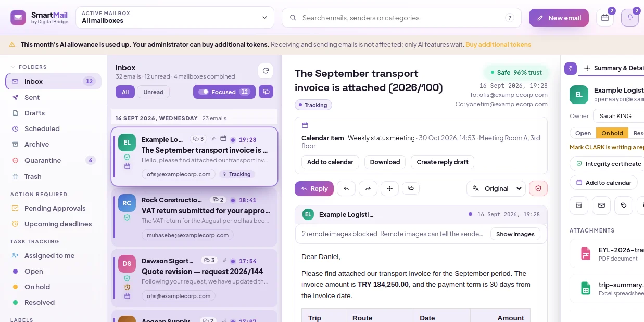Click the search help question mark icon

tap(510, 18)
